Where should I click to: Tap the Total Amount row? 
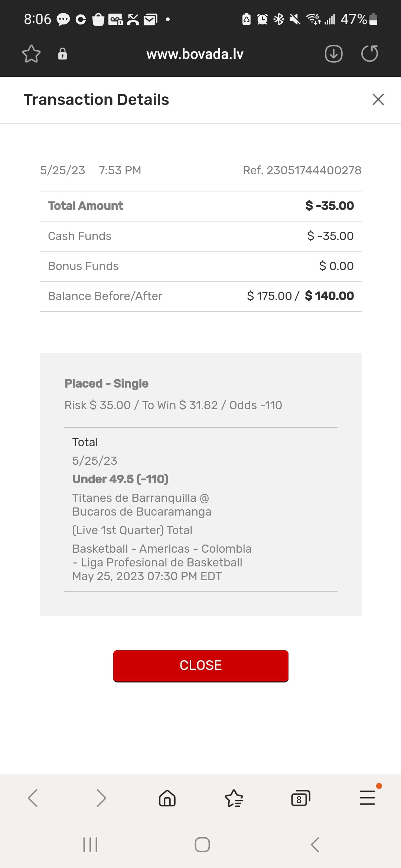click(200, 206)
